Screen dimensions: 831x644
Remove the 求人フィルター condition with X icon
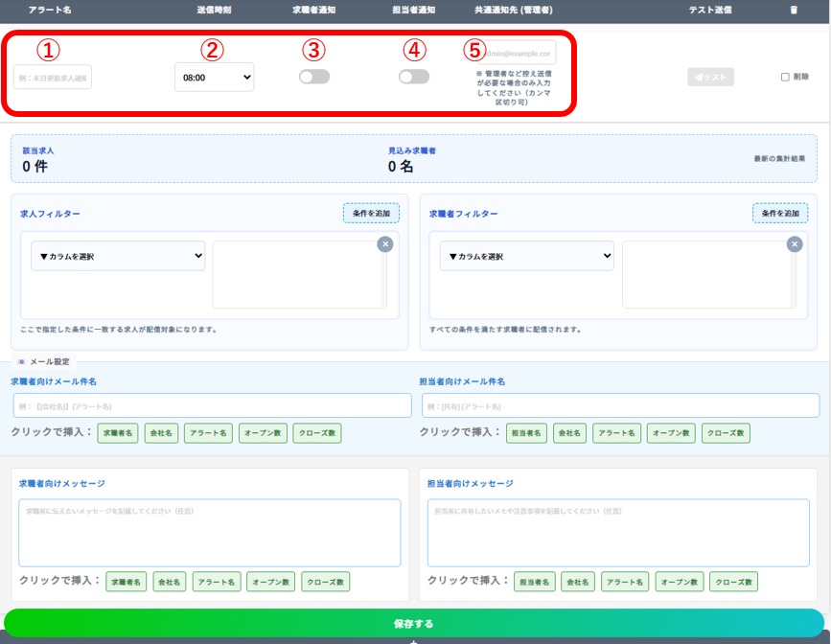(x=385, y=244)
